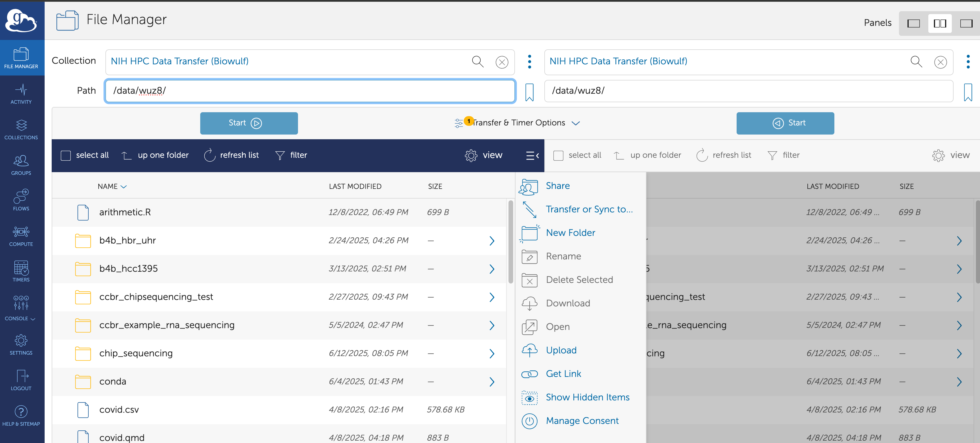The width and height of the screenshot is (980, 443).
Task: Go to the Compute section
Action: (21, 236)
